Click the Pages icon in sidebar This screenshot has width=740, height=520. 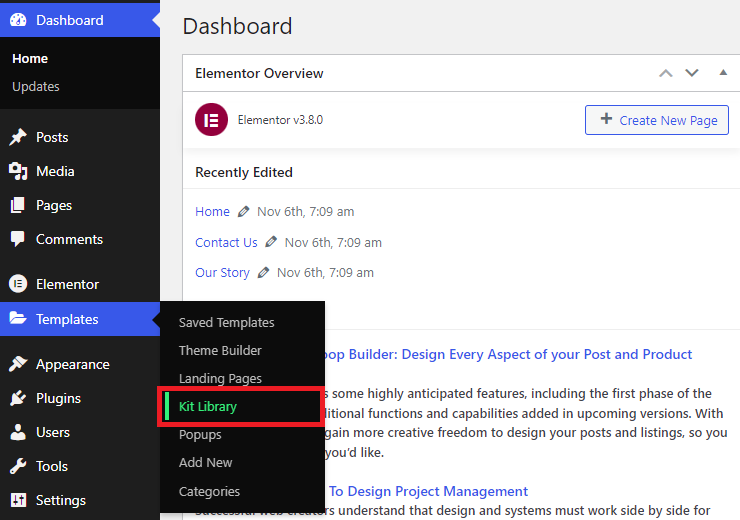point(18,205)
